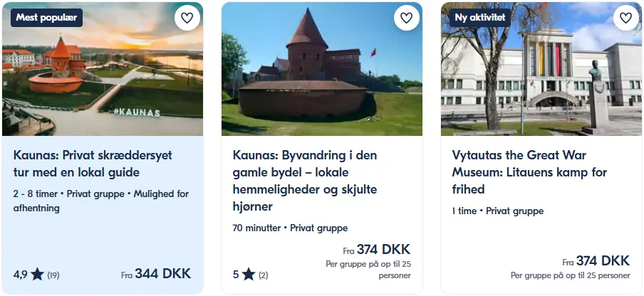Click the 'Ny aktivitet' badge

(479, 18)
